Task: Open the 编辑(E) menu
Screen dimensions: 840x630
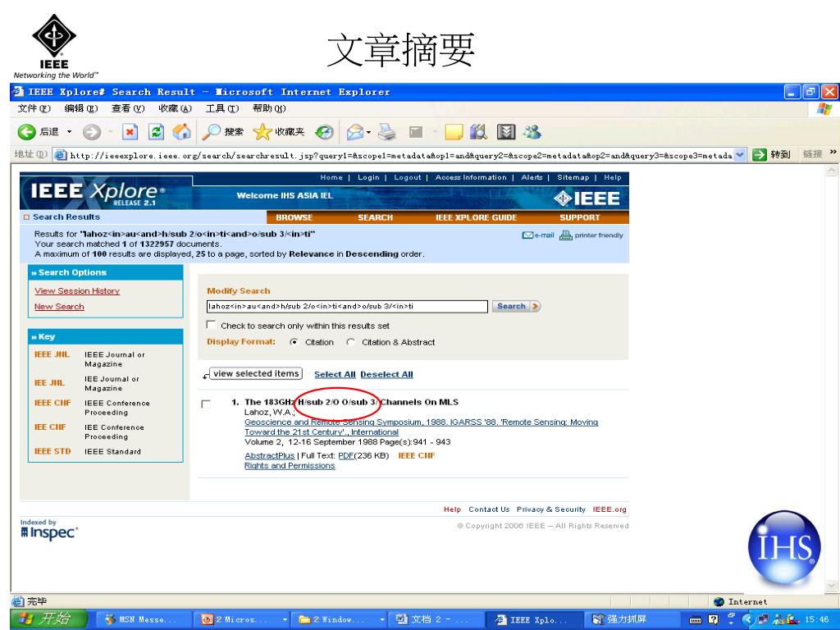Action: tap(81, 108)
